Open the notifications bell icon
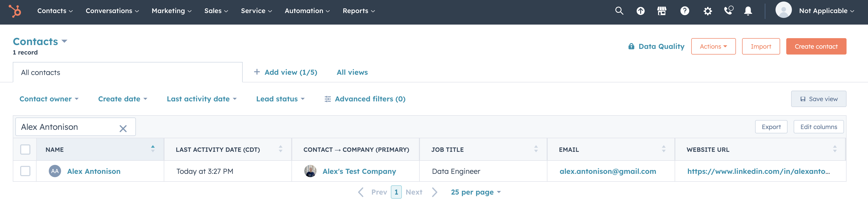The height and width of the screenshot is (213, 868). tap(748, 11)
